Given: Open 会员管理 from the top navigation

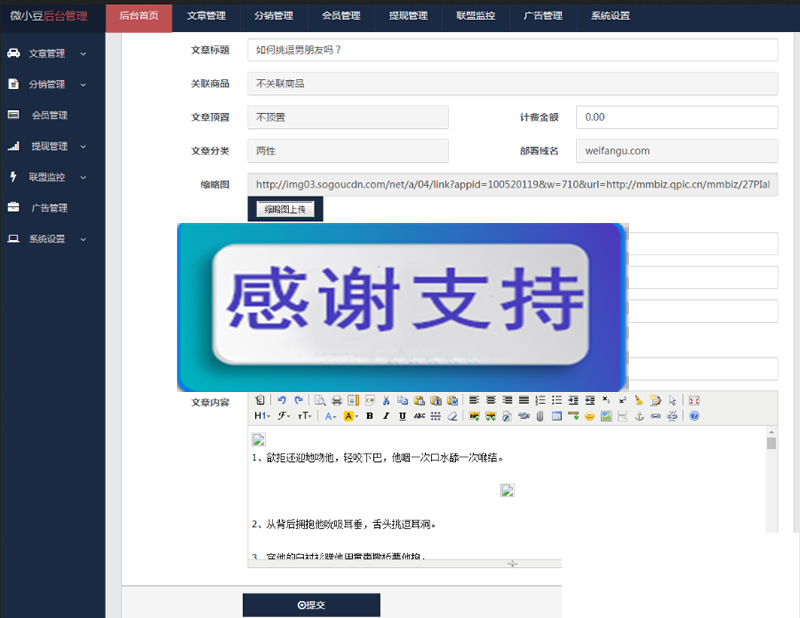Looking at the screenshot, I should (x=339, y=17).
